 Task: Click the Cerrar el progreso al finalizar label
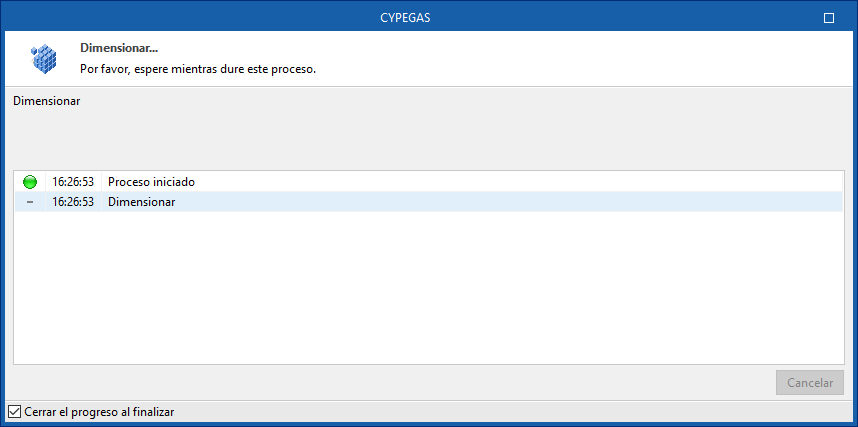[98, 412]
